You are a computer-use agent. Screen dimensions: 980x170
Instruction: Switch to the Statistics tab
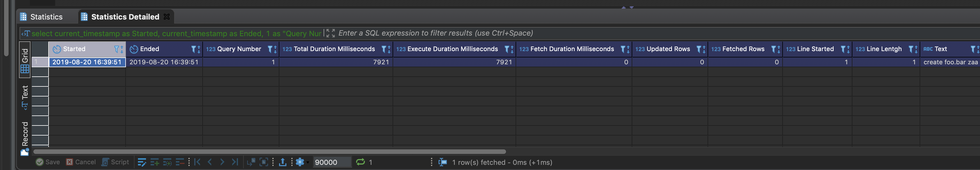click(46, 17)
